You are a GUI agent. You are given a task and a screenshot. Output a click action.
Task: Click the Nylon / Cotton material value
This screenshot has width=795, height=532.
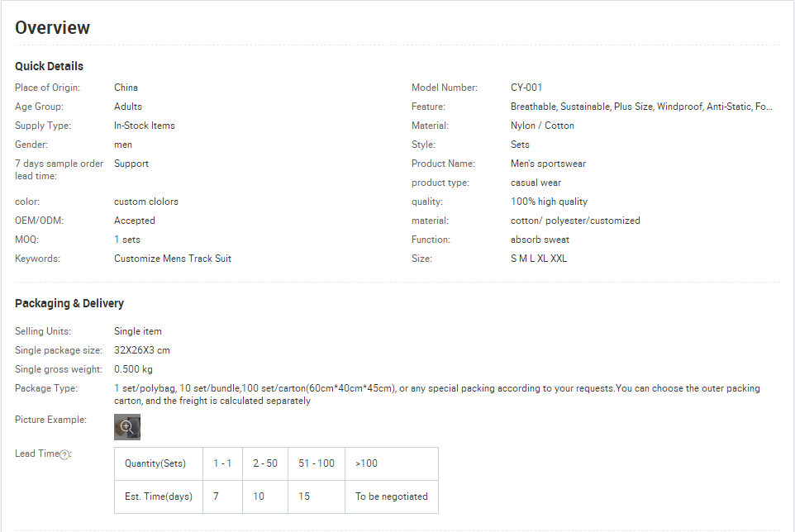(542, 126)
